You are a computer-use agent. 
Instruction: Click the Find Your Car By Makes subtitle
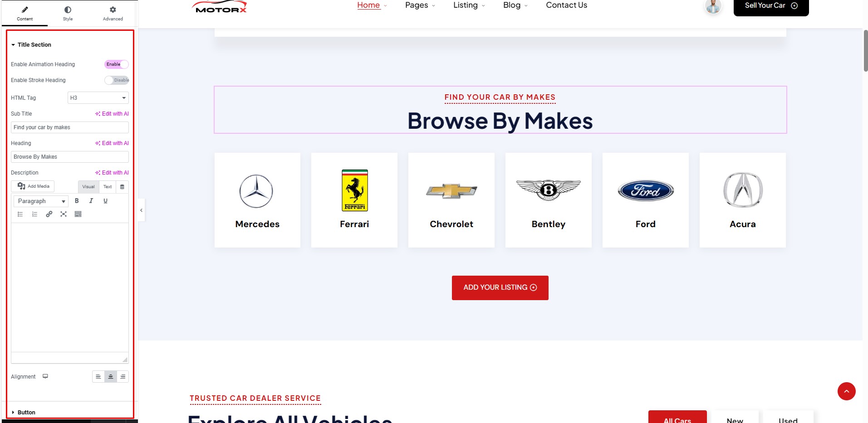tap(500, 97)
